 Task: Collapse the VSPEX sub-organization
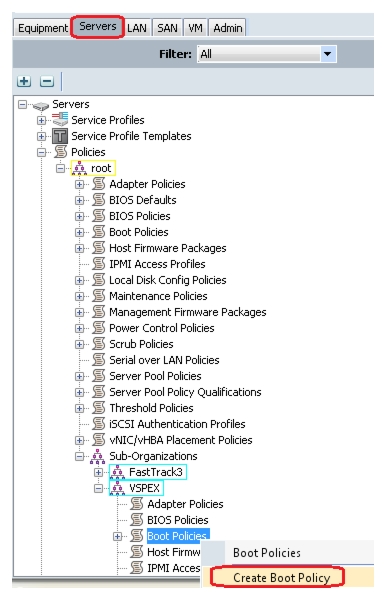coord(98,488)
